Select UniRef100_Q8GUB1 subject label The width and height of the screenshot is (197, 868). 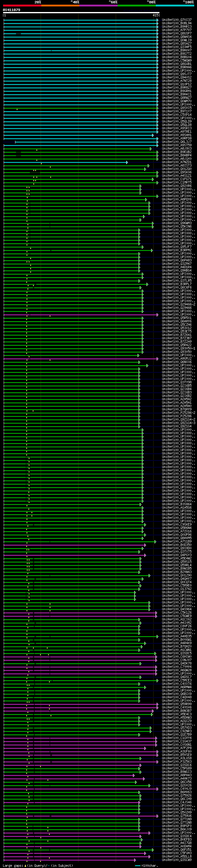click(177, 64)
